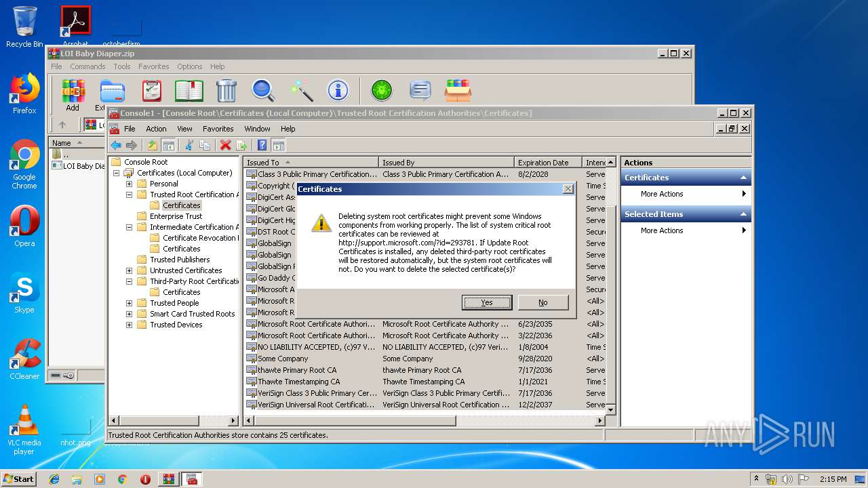The image size is (868, 488).
Task: Expand the Untrusted Certificates node
Action: click(x=129, y=270)
